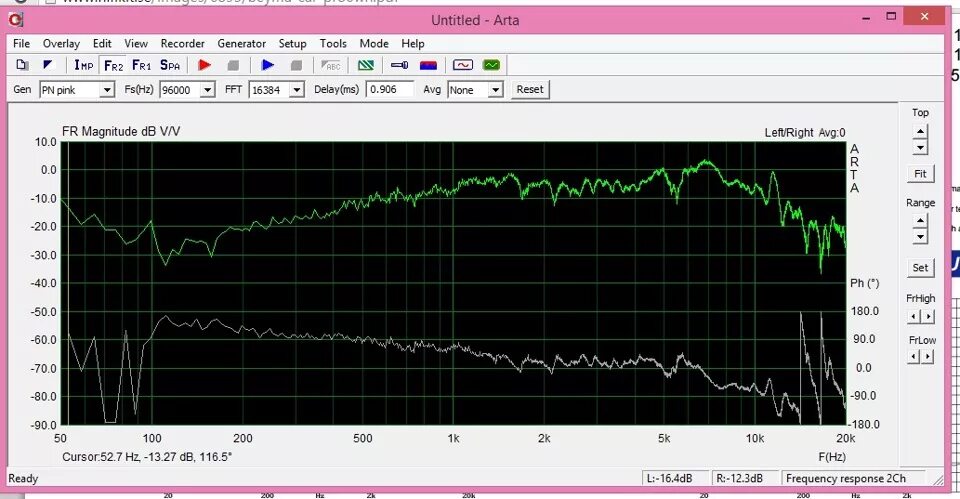Screen dimensions: 960x499
Task: Click the New file toolbar icon
Action: pyautogui.click(x=22, y=65)
